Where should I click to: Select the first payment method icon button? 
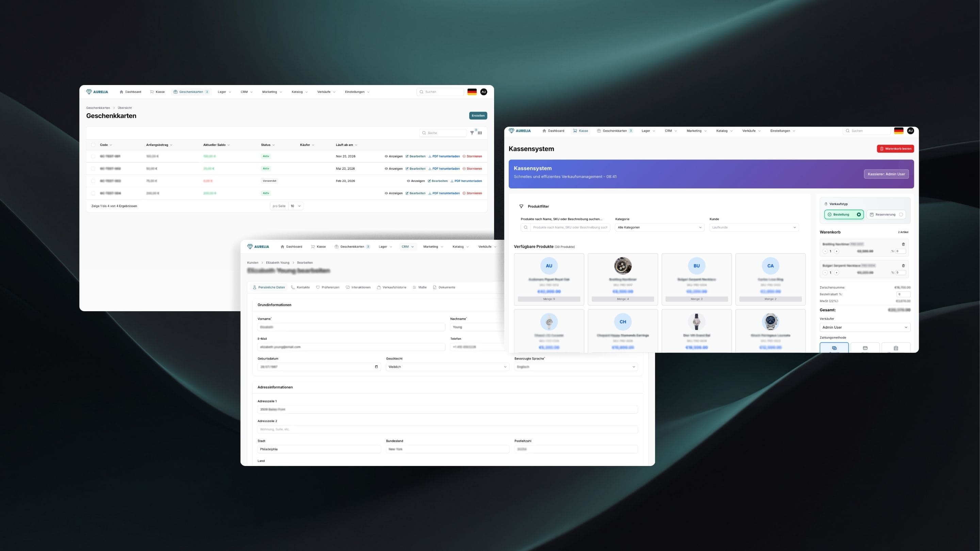click(x=834, y=348)
